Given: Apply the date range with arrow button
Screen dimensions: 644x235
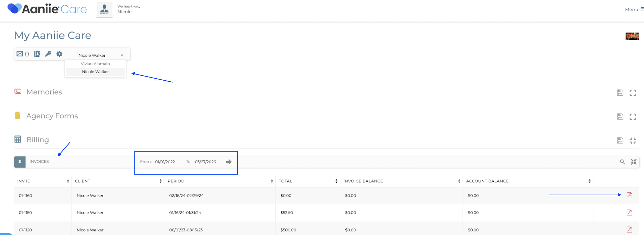Looking at the screenshot, I should tap(228, 162).
